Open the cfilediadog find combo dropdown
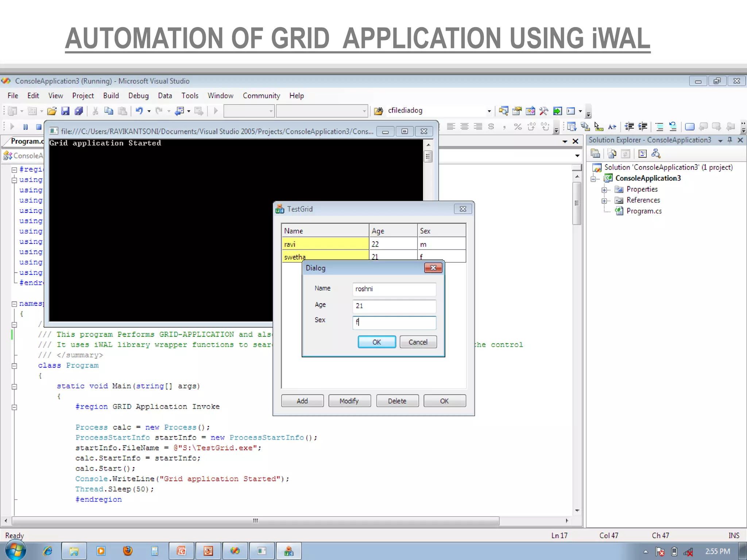Viewport: 747px width, 560px height. click(x=489, y=111)
